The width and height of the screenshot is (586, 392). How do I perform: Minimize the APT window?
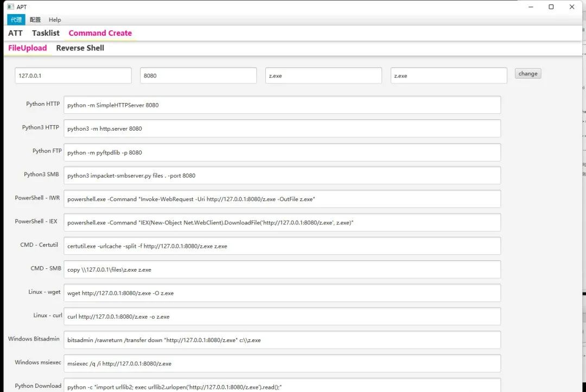(x=531, y=7)
